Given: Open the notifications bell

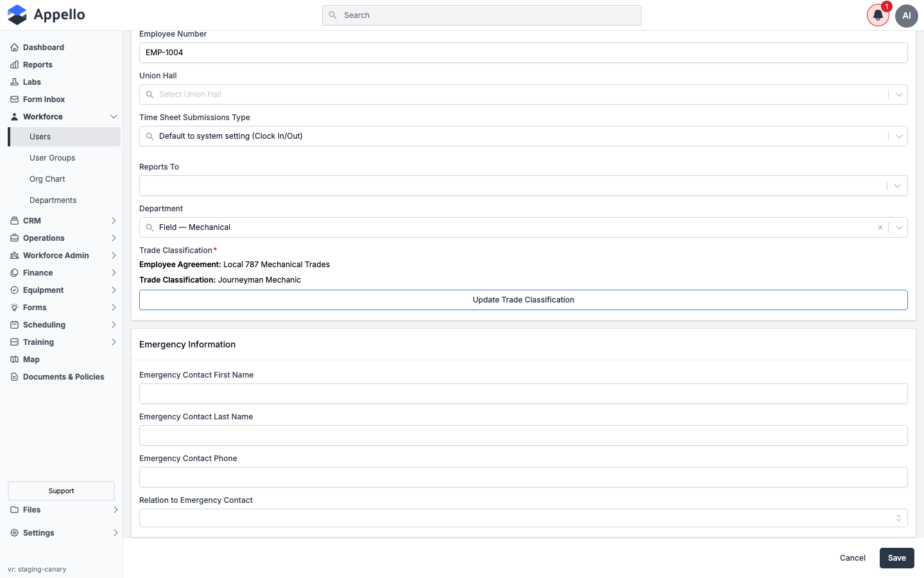Looking at the screenshot, I should 878,15.
